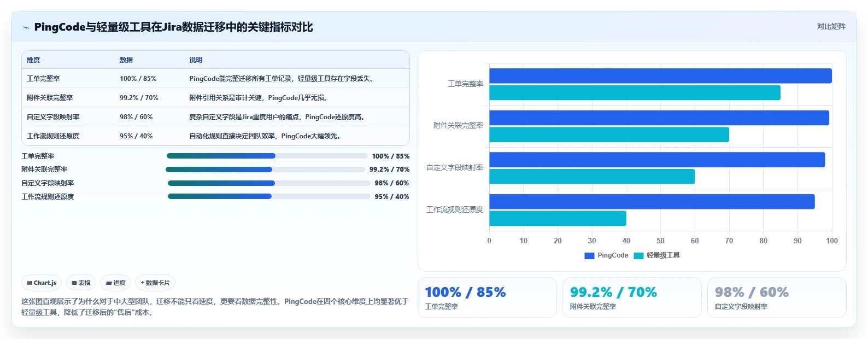Click chart y-axis label 附件关联完整率
868x339 pixels.
tap(458, 126)
